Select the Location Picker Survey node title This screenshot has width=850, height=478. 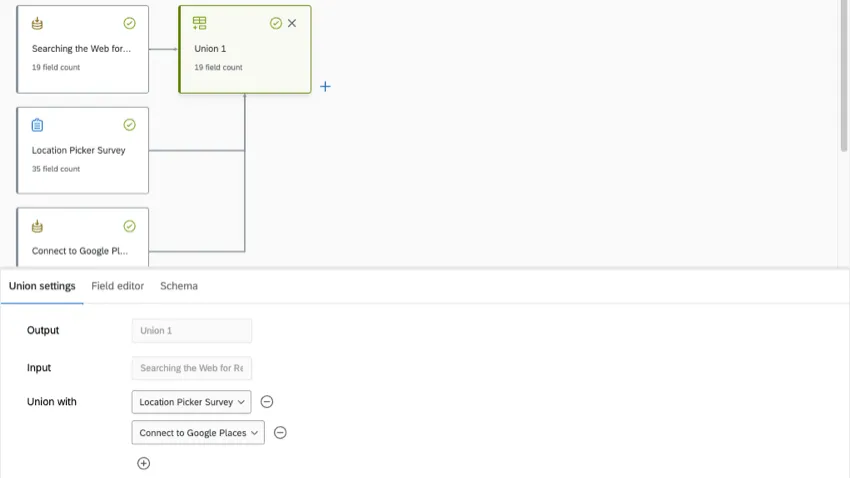pyautogui.click(x=79, y=150)
